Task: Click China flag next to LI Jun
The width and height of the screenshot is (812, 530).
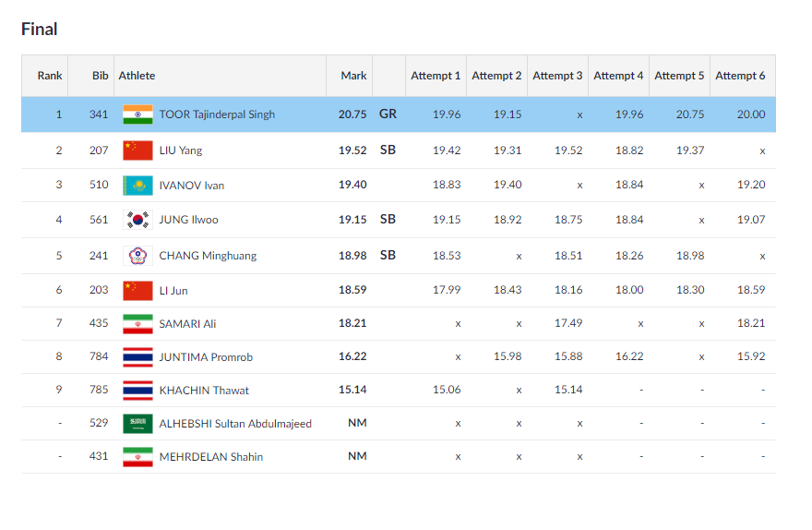Action: coord(137,290)
